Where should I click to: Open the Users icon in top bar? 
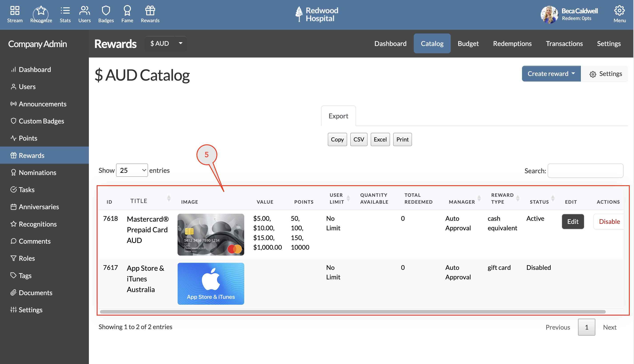click(84, 14)
